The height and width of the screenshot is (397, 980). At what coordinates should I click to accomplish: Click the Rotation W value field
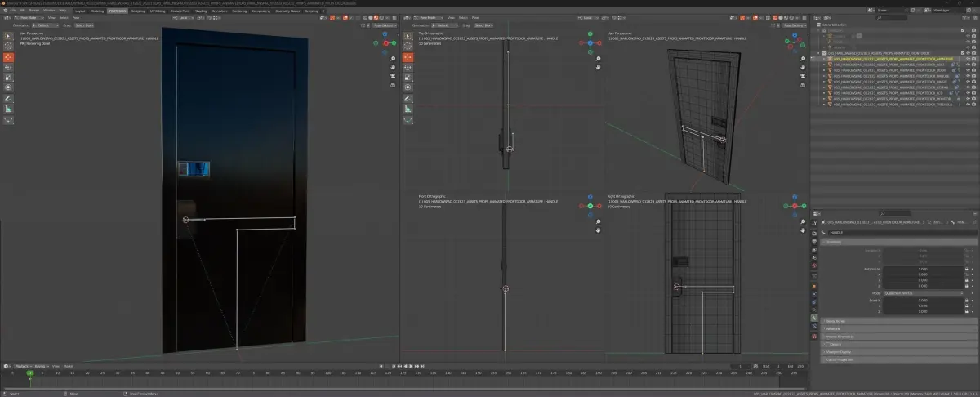pyautogui.click(x=922, y=269)
